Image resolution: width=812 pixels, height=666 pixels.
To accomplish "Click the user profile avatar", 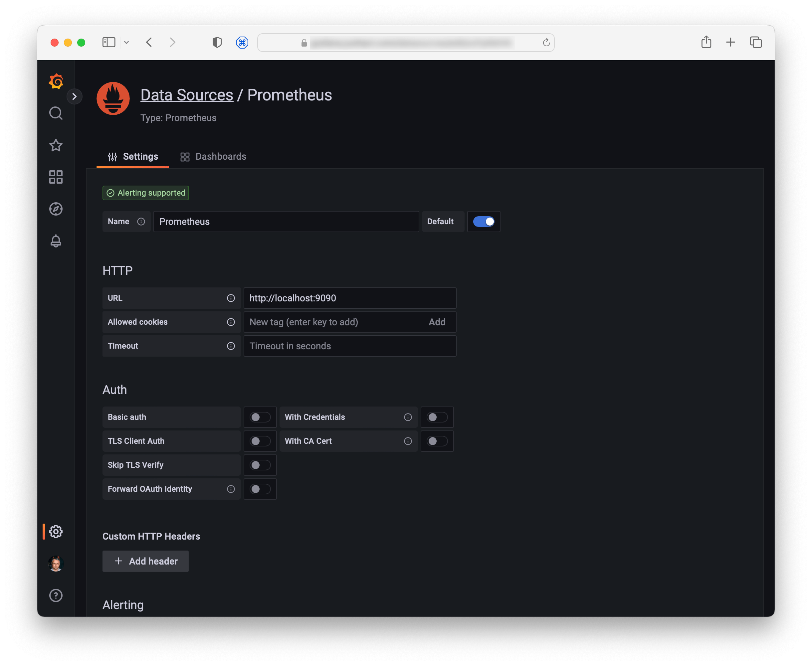I will point(56,564).
